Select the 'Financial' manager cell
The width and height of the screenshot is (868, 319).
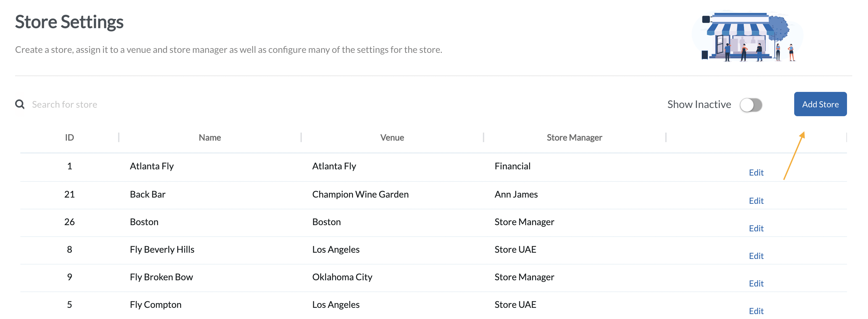(512, 166)
